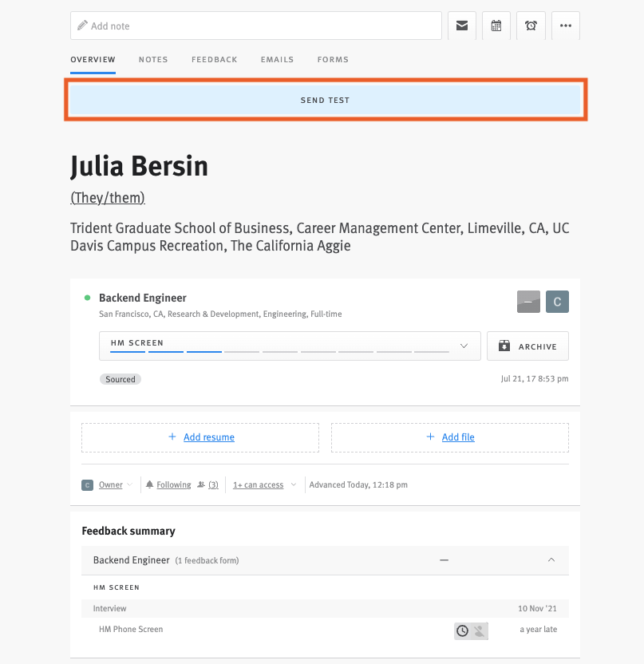Image resolution: width=644 pixels, height=664 pixels.
Task: Click the Archive button
Action: [527, 346]
